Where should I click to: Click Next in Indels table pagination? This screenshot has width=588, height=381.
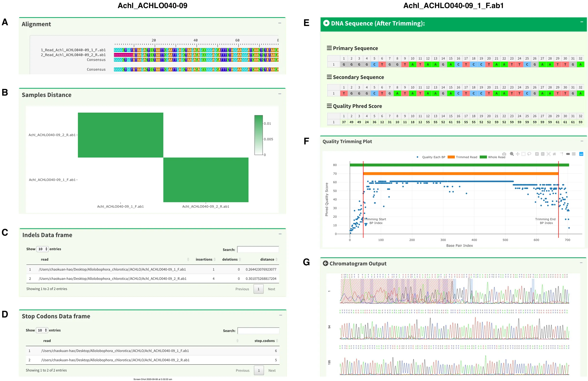[x=271, y=289]
